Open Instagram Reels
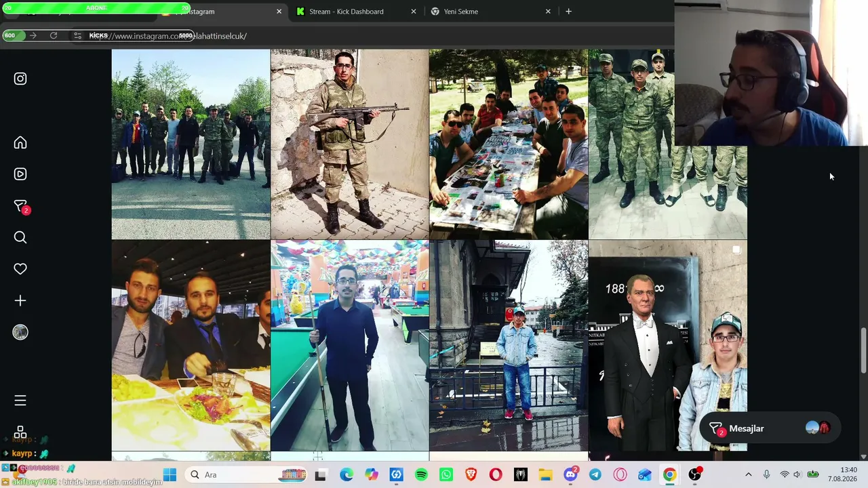868x488 pixels. 20,174
